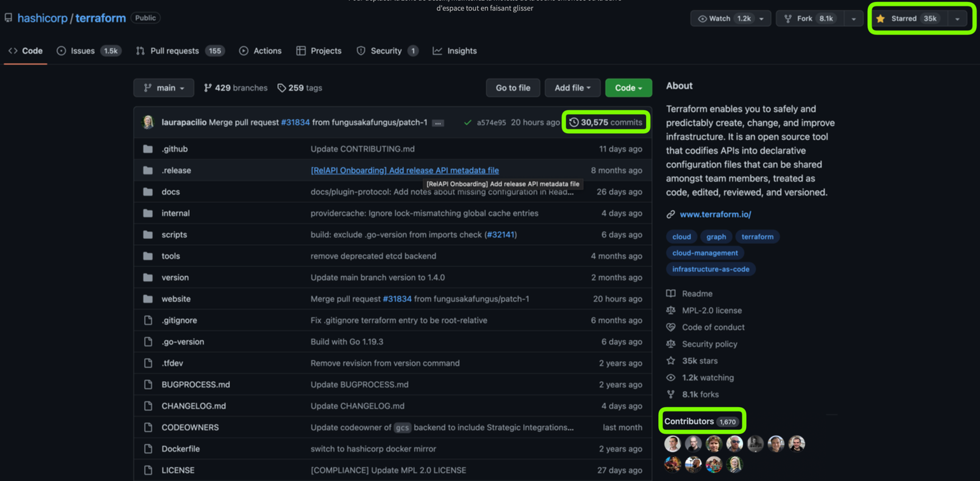Click the link icon next to www.terraform.io

(670, 215)
